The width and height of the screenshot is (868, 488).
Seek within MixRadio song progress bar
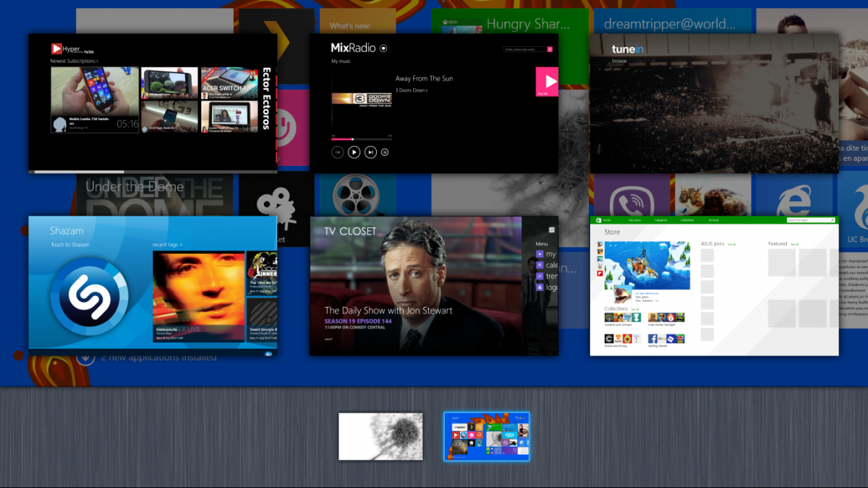coord(362,139)
